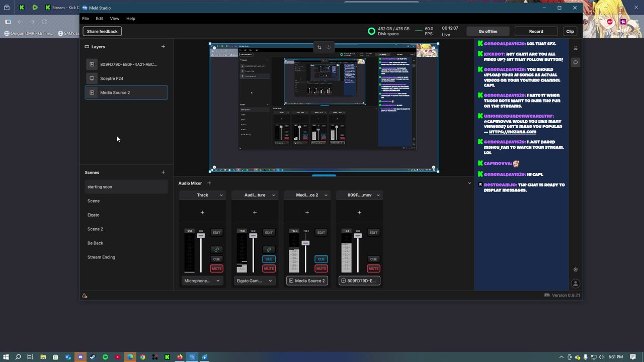Click the chat bubble icon in right sidebar
The height and width of the screenshot is (362, 644).
(x=576, y=62)
